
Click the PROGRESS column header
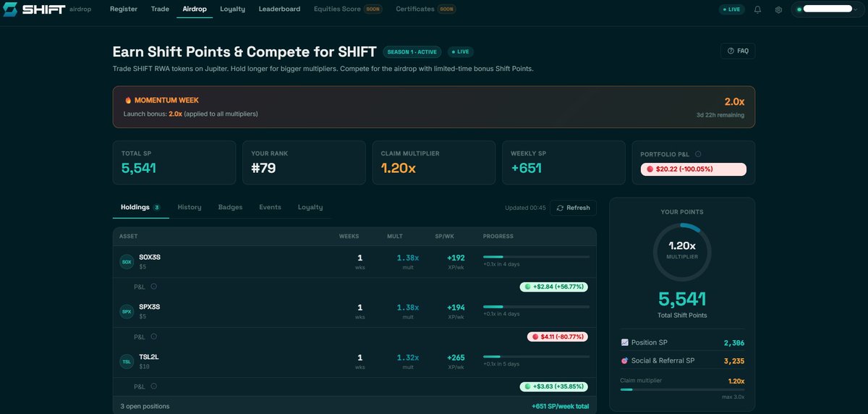pyautogui.click(x=498, y=237)
